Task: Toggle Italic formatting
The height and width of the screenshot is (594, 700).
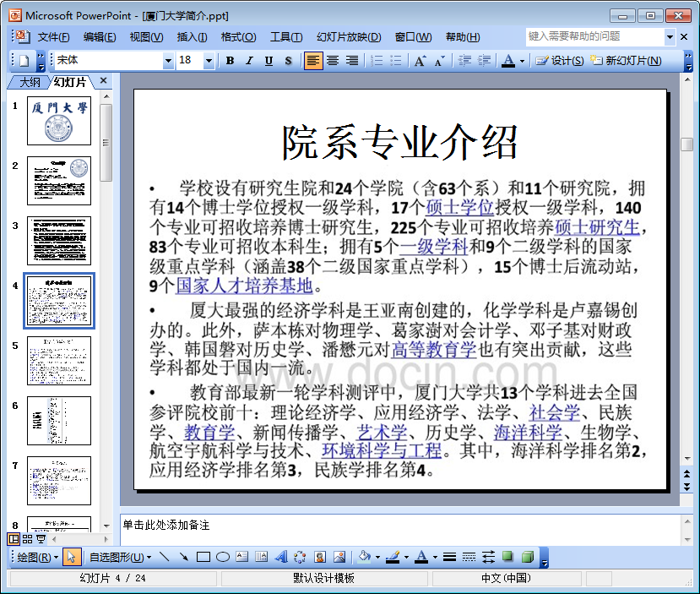Action: [x=249, y=61]
